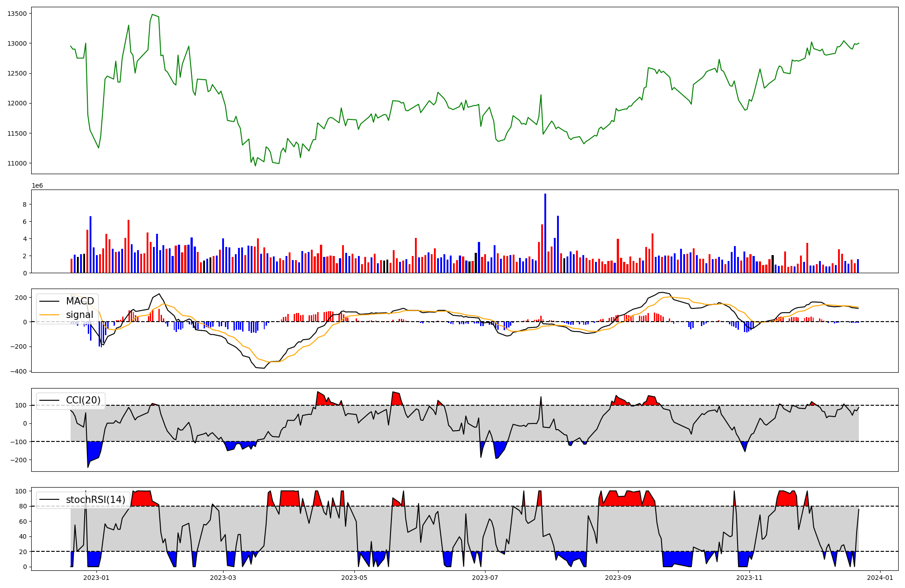
Task: Click the 2023-03 date tick label
Action: pos(223,578)
